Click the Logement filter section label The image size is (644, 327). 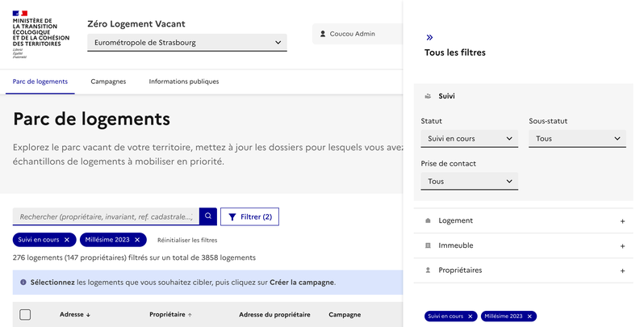455,220
